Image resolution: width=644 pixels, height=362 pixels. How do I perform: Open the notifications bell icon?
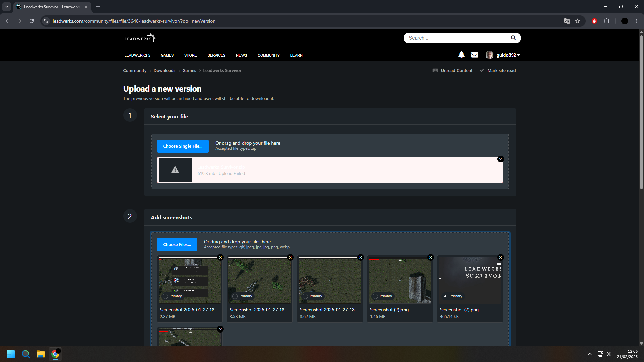point(461,55)
